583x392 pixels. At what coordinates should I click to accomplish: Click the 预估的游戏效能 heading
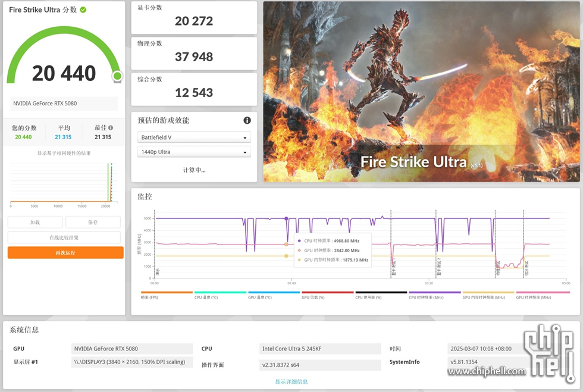164,120
